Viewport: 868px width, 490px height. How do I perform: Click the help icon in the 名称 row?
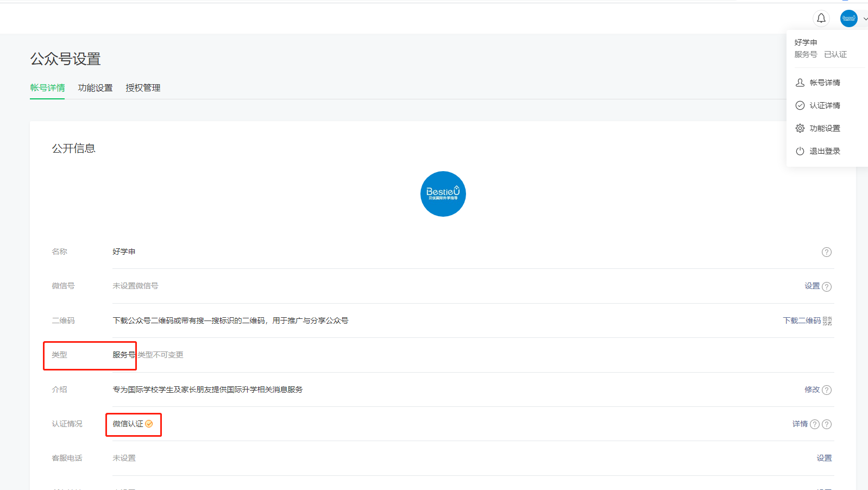coord(827,252)
